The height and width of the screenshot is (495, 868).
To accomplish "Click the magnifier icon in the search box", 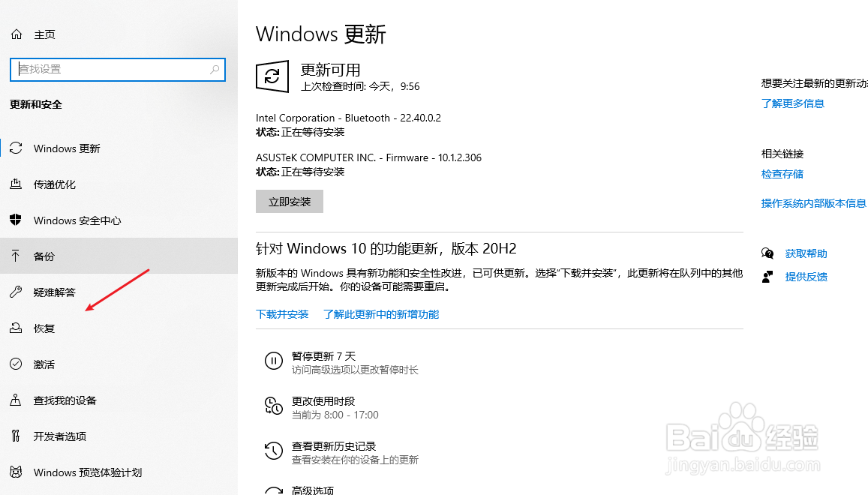I will 215,69.
